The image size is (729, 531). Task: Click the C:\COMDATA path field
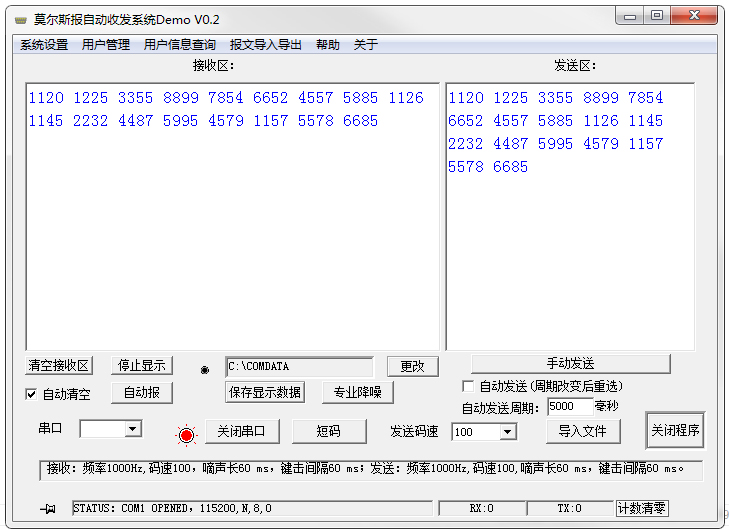pos(299,367)
